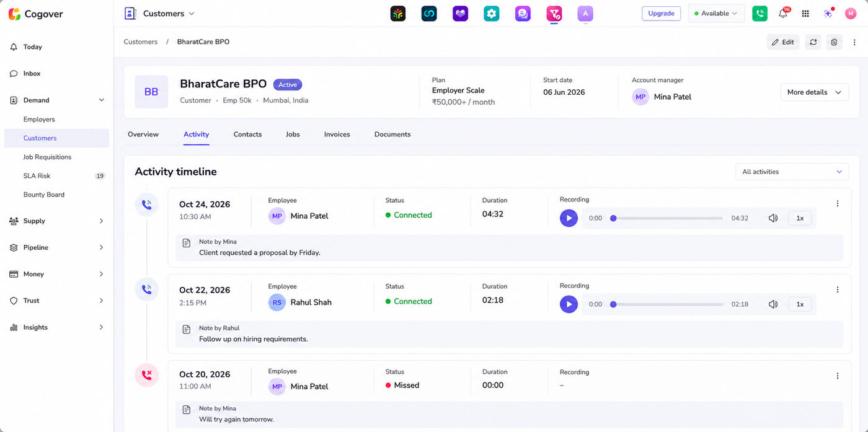The width and height of the screenshot is (868, 432).
Task: Click note "Follow up on hiring requirements."
Action: click(254, 339)
